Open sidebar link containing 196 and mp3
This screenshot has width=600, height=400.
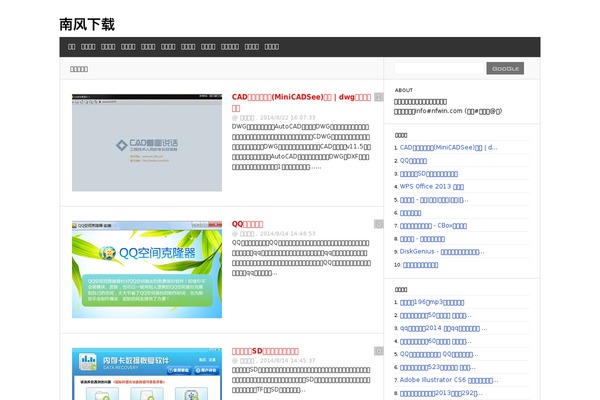click(x=432, y=302)
